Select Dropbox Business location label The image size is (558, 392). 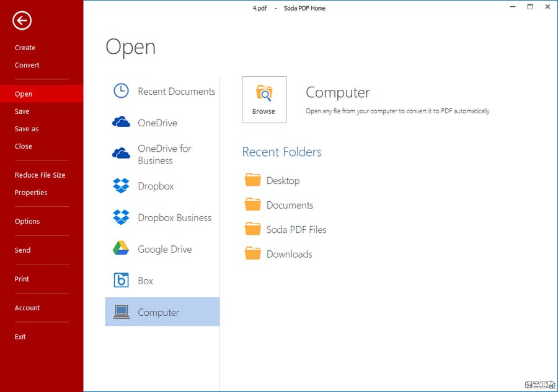tap(175, 217)
